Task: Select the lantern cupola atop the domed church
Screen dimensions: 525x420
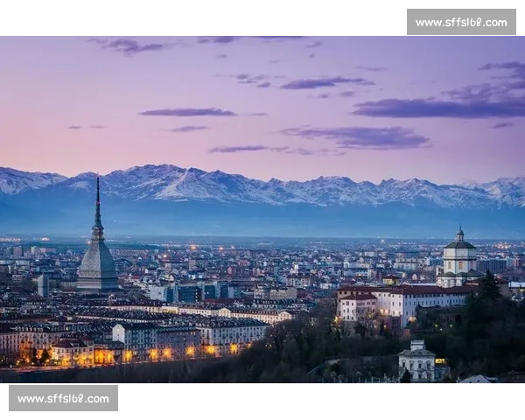Action: (459, 234)
